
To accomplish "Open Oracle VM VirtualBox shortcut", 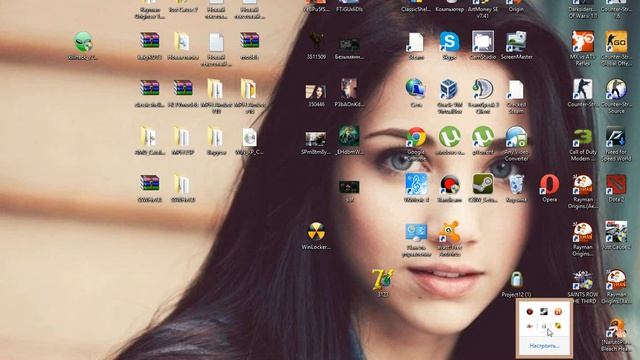I will point(449,89).
